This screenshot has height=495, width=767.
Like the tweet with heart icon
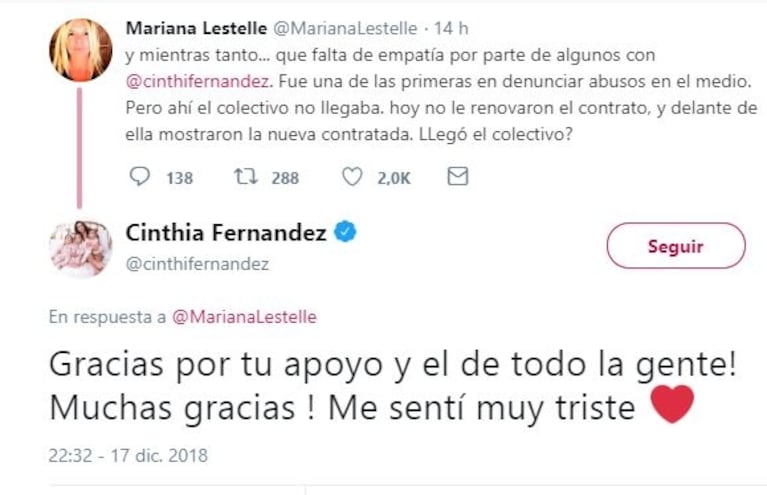[351, 177]
